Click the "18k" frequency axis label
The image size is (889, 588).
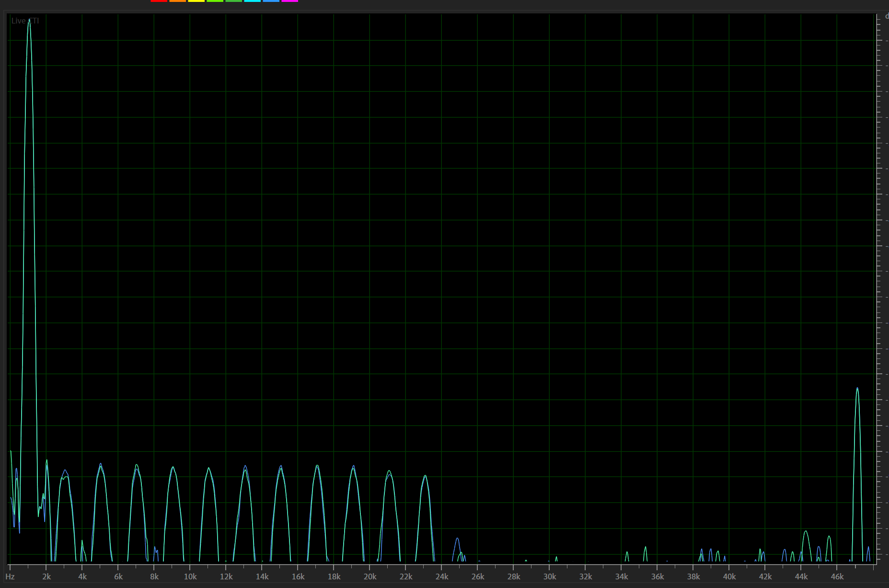tap(334, 576)
